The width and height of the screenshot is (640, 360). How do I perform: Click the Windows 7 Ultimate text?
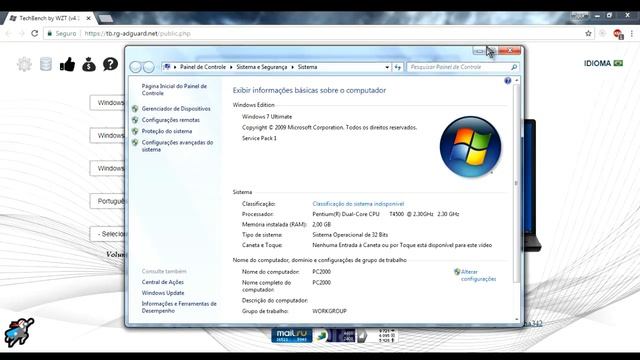(267, 117)
